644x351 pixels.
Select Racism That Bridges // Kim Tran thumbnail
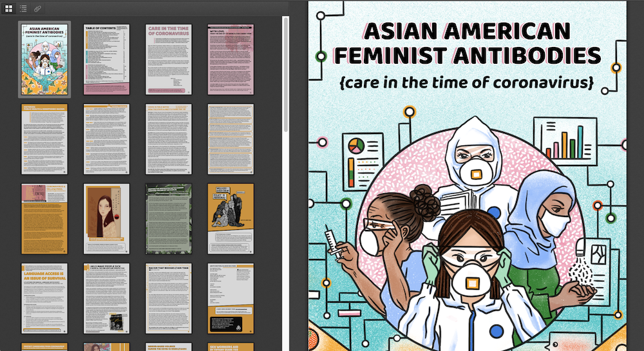pos(168,298)
